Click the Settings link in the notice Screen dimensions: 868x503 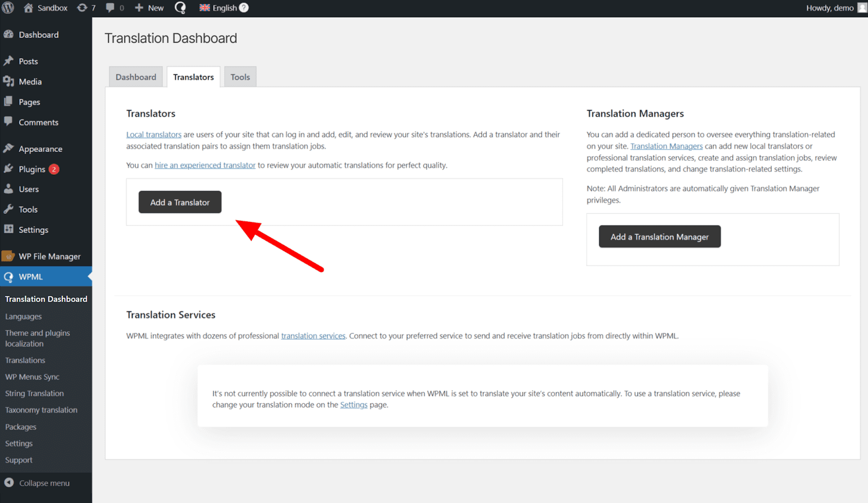(x=354, y=405)
